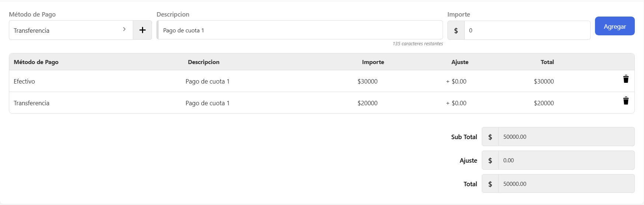Delete the Efectivo payment row
The width and height of the screenshot is (644, 205).
coord(626,79)
